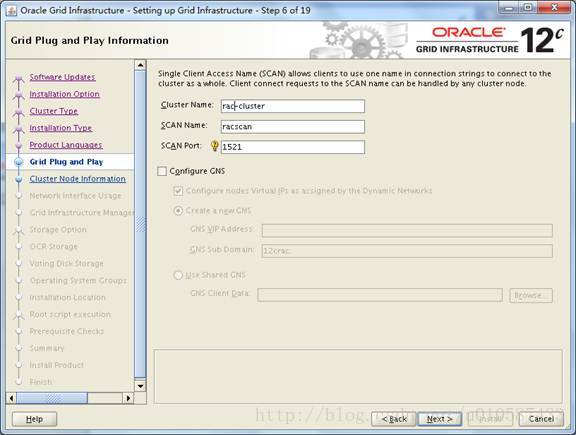The image size is (576, 435).
Task: Select Use Shared GNS radio button
Action: 178,275
